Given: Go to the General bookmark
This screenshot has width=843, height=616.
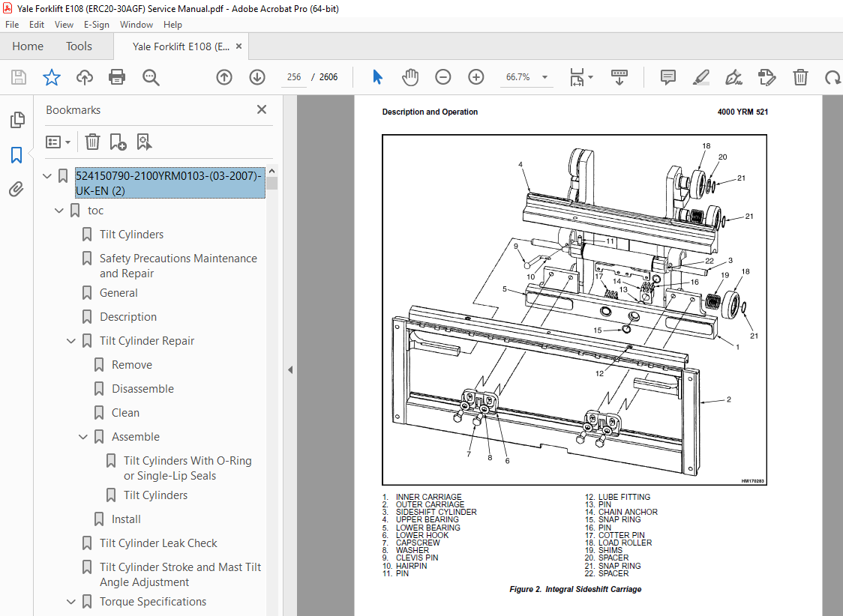Looking at the screenshot, I should pyautogui.click(x=118, y=293).
